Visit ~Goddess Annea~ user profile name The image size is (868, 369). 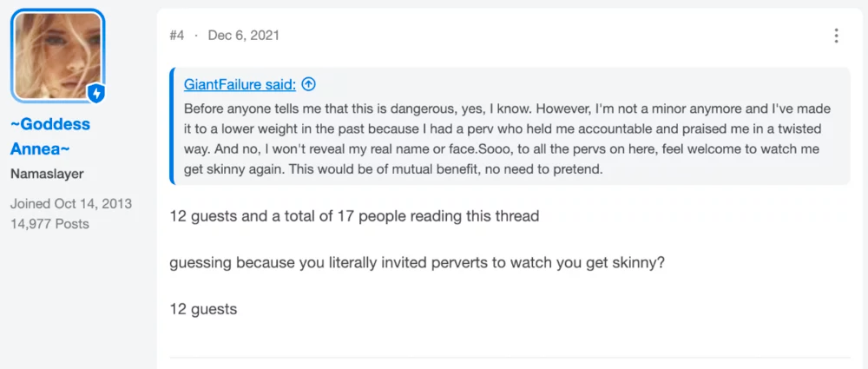tap(49, 136)
